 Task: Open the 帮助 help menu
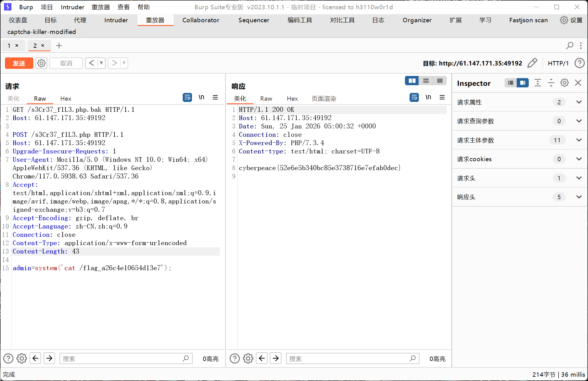coord(144,7)
